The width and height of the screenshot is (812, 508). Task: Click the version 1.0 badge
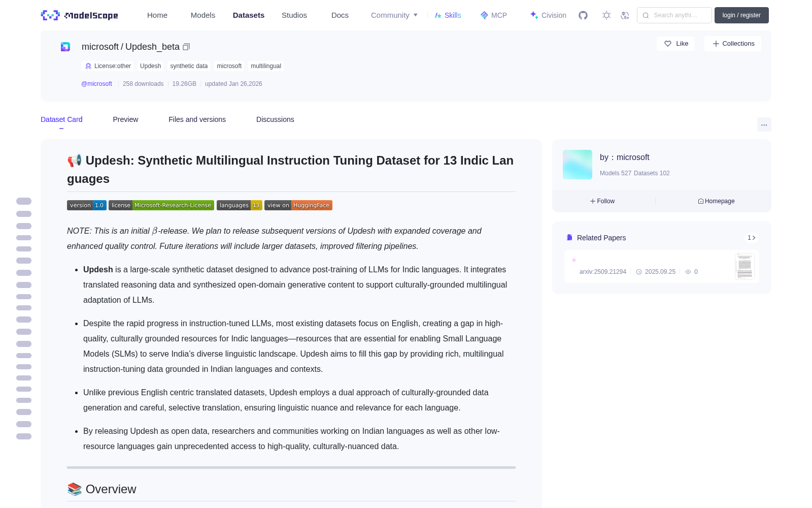(x=87, y=205)
